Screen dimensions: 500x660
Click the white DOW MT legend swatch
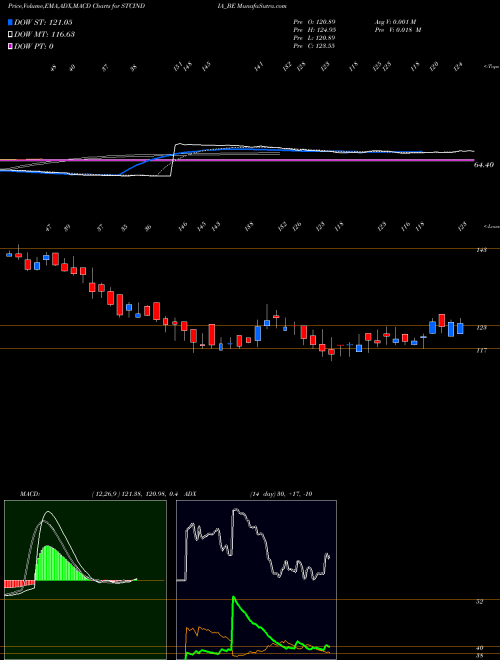pyautogui.click(x=10, y=34)
